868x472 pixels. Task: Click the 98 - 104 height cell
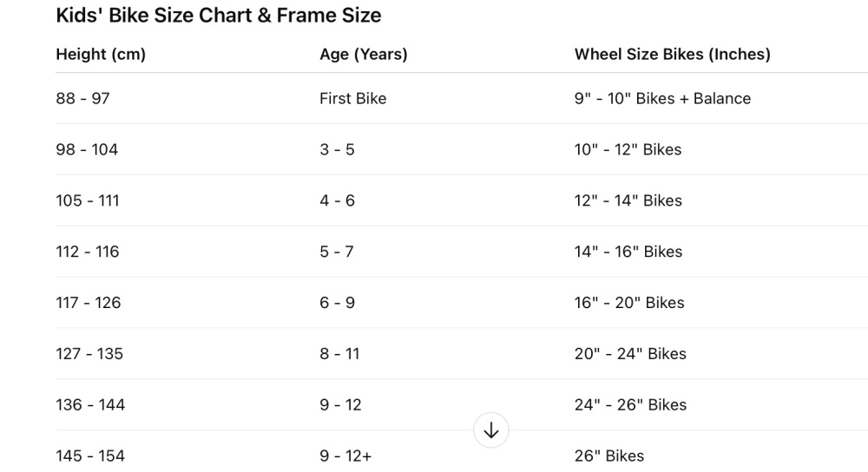click(87, 149)
